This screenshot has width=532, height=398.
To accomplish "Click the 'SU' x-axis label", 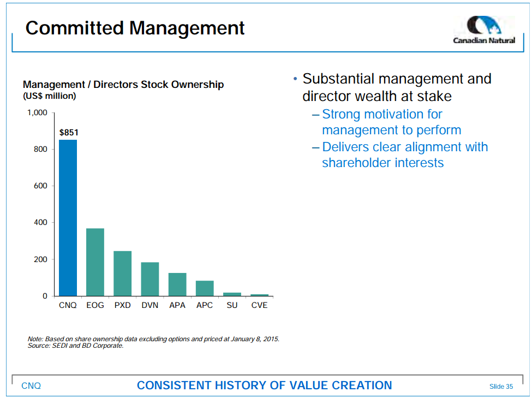I will click(232, 305).
